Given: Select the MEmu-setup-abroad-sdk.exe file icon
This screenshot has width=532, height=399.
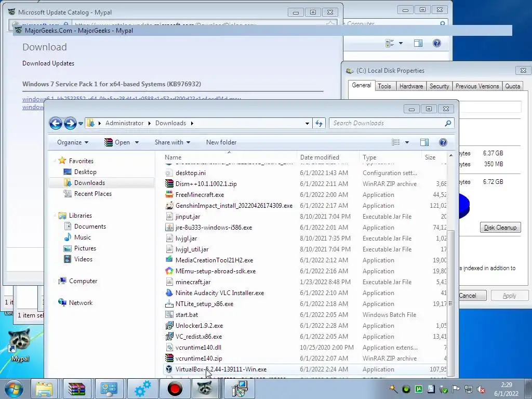Looking at the screenshot, I should point(169,271).
